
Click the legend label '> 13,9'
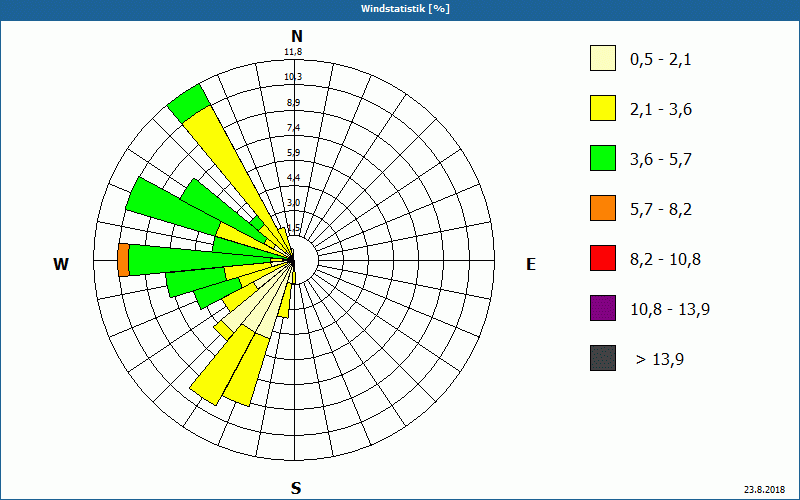660,360
